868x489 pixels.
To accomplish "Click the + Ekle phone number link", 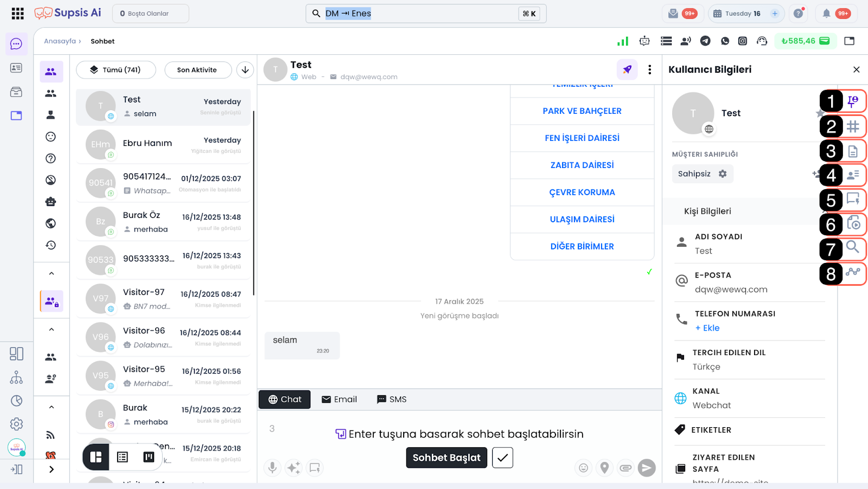I will 707,328.
